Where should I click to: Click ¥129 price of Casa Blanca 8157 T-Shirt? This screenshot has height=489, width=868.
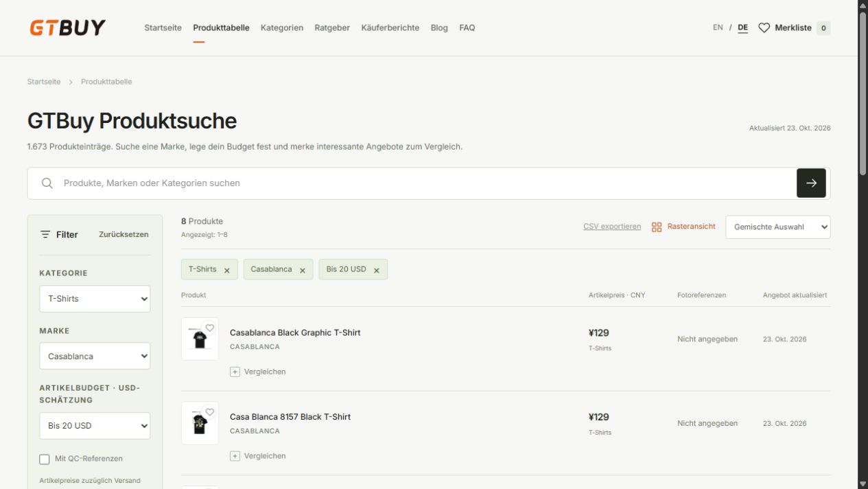pos(599,418)
